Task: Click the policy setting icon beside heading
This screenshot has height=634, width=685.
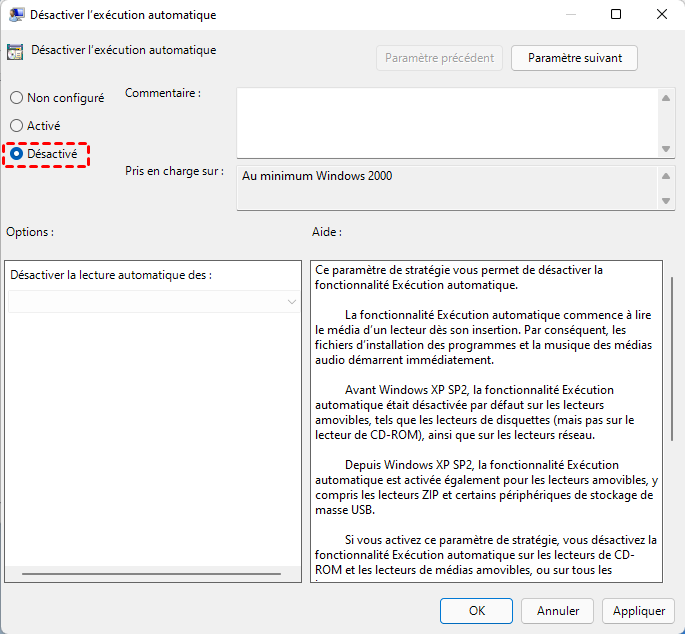Action: click(15, 52)
